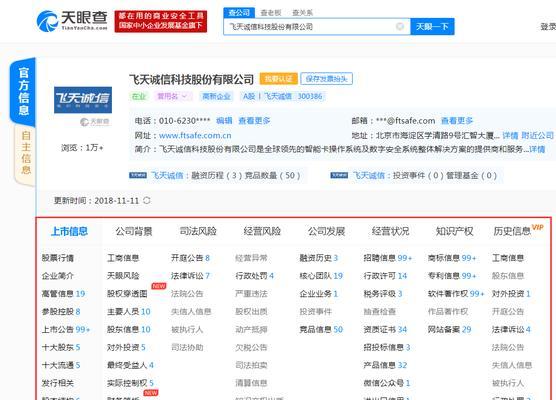
Task: Open 融资历史 3
Action: pyautogui.click(x=319, y=258)
